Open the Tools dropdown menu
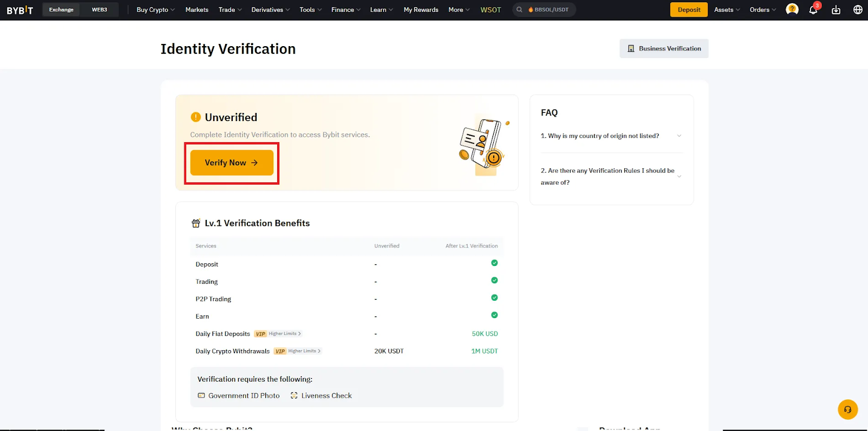868x431 pixels. [x=310, y=10]
